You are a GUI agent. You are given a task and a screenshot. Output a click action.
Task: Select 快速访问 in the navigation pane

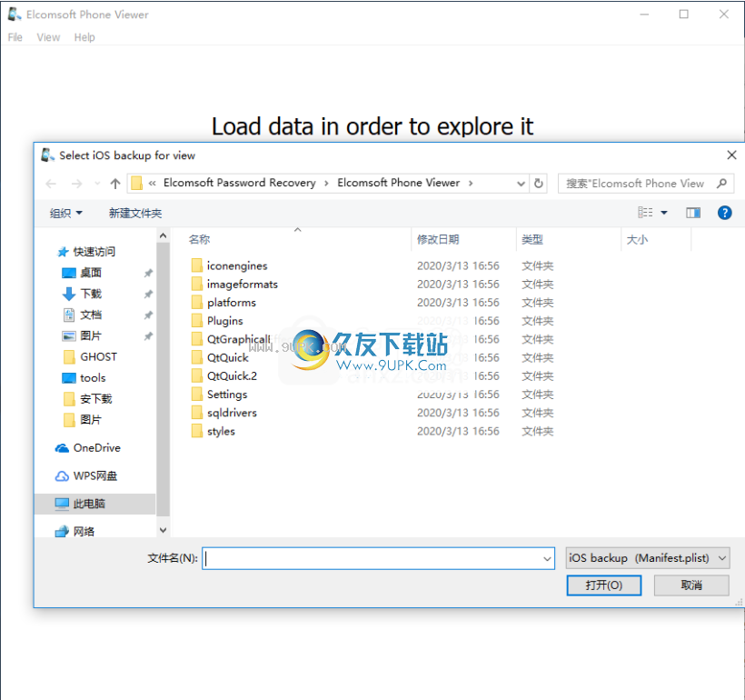[x=86, y=252]
